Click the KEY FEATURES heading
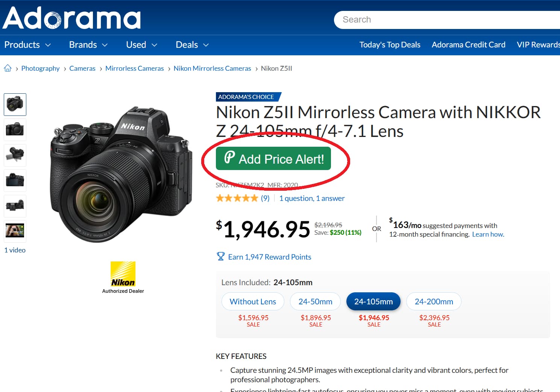The width and height of the screenshot is (560, 392). point(241,356)
